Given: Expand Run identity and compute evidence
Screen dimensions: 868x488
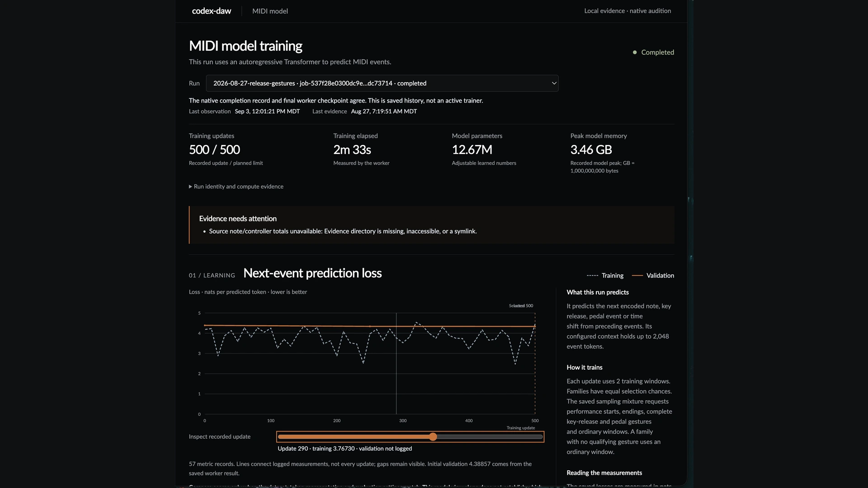Looking at the screenshot, I should click(236, 187).
